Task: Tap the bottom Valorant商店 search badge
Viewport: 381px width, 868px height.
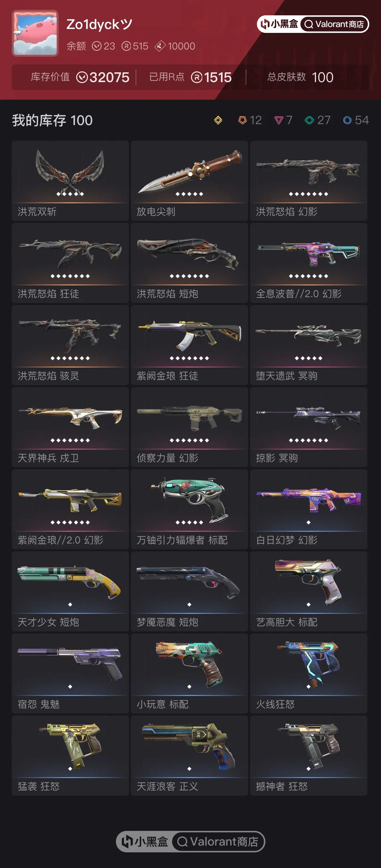Action: coord(218,841)
